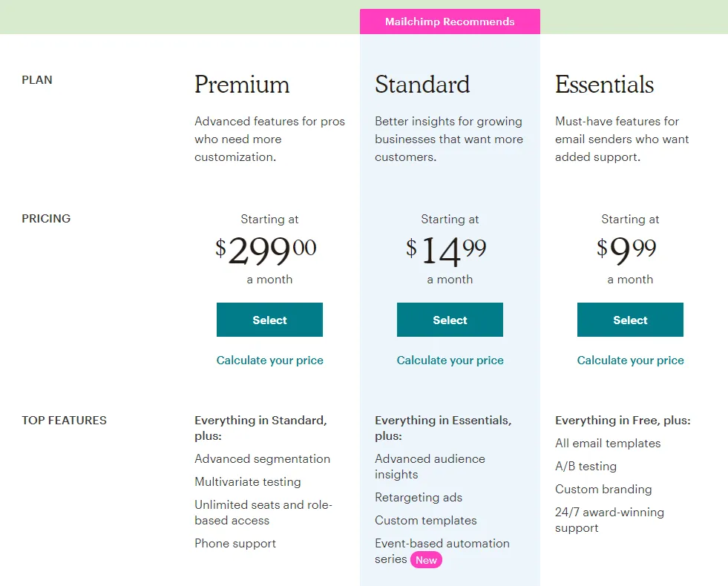Click the Essentials plan heading
This screenshot has width=728, height=586.
[604, 85]
